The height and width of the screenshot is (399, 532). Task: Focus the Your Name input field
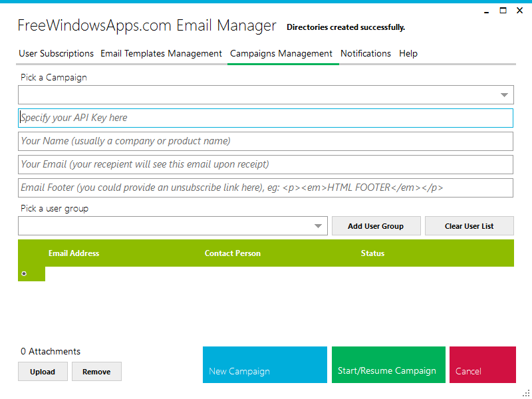[265, 142]
